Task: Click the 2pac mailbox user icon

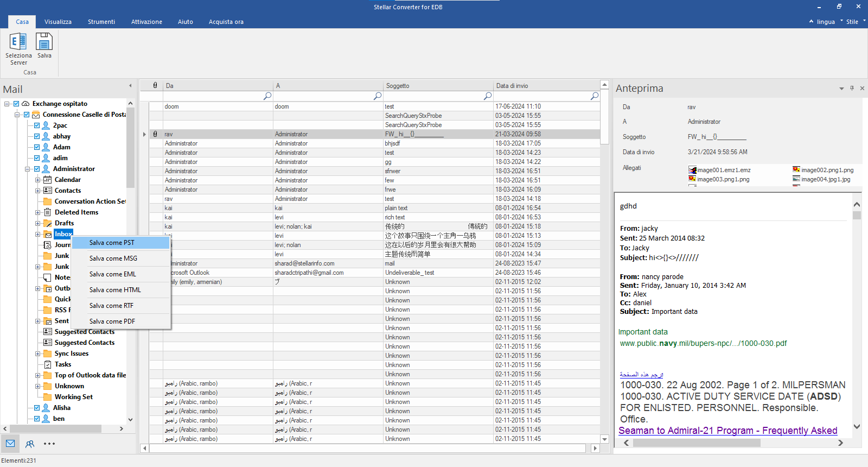Action: click(46, 125)
